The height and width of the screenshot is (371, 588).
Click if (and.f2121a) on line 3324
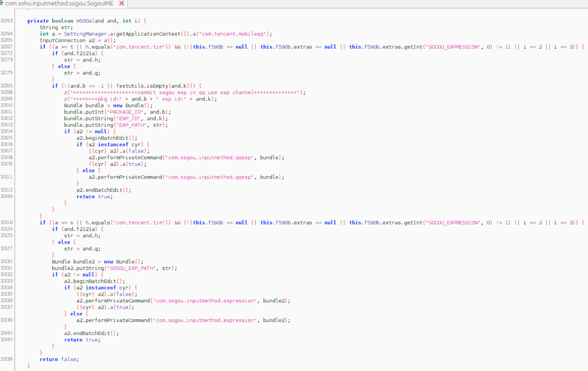click(x=78, y=229)
